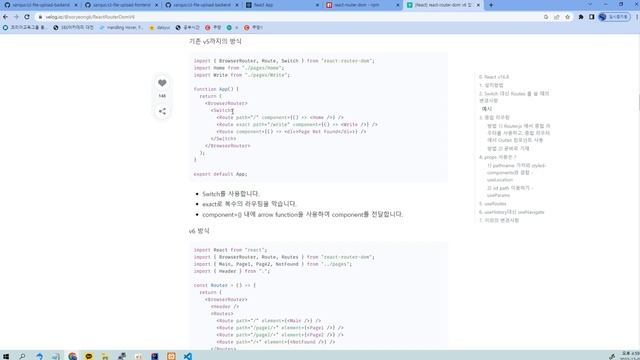Jump to the pathname useLocation contents entry
Viewport: 640px width, 360px height.
point(516,172)
